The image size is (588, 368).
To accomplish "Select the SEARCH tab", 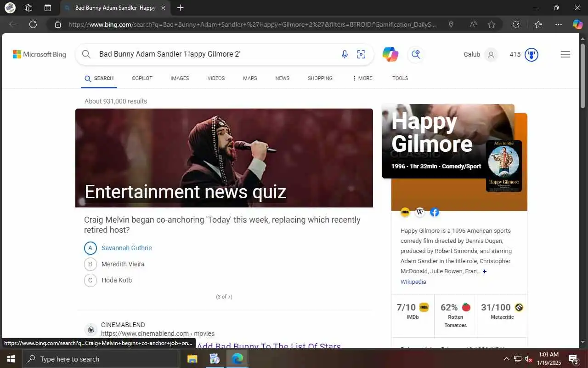I will point(99,78).
